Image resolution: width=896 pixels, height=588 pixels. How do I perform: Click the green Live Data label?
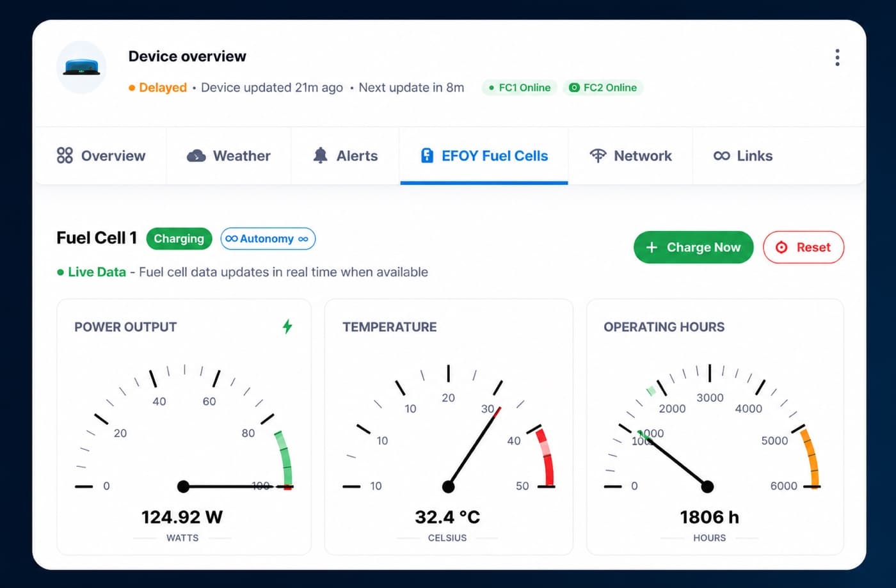coord(97,272)
